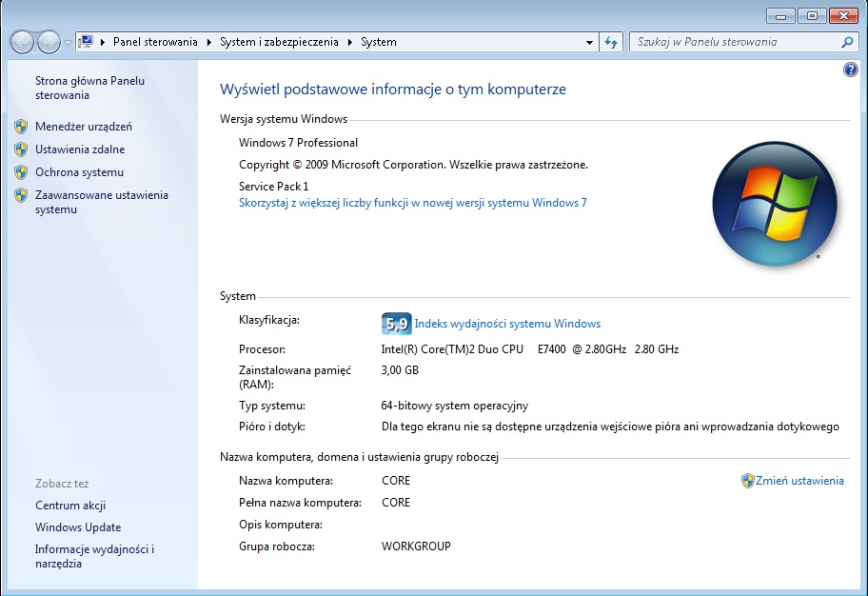Open Menedżer urządzeń
Viewport: 868px width, 596px height.
pyautogui.click(x=84, y=127)
